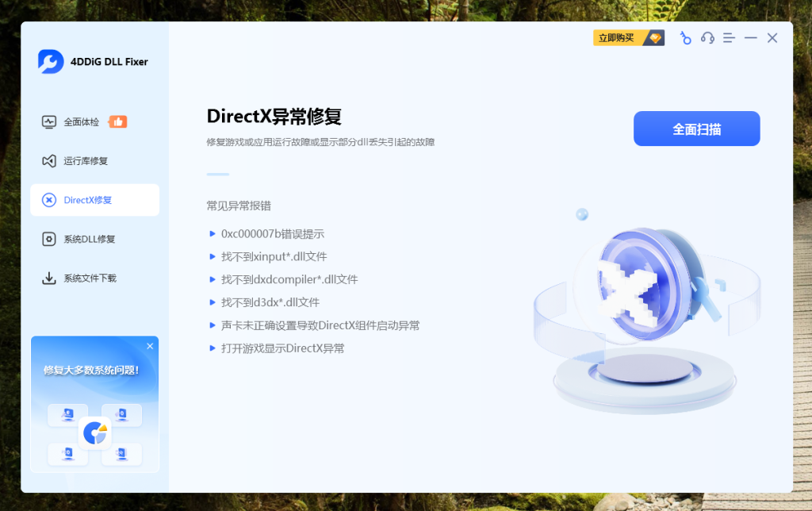The height and width of the screenshot is (511, 812).
Task: Click the download arrow icon beside 系统文件下载
Action: [48, 279]
